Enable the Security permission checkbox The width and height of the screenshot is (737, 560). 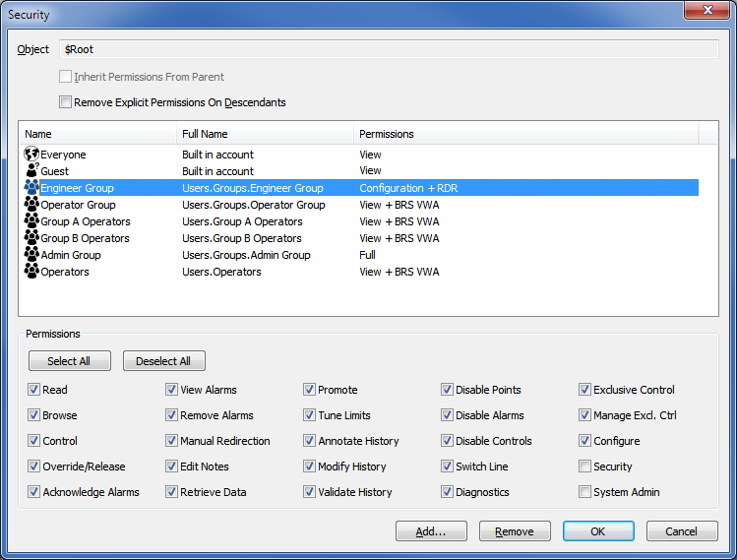pos(585,467)
